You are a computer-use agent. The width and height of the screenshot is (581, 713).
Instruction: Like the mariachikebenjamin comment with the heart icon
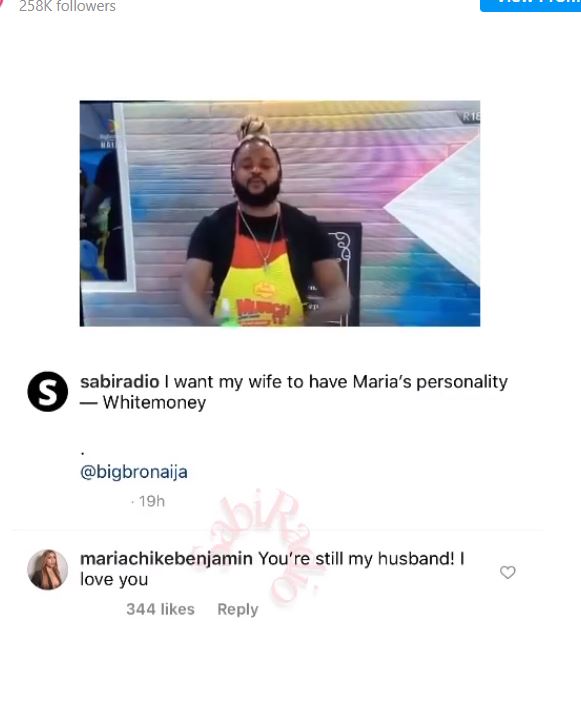tap(507, 572)
